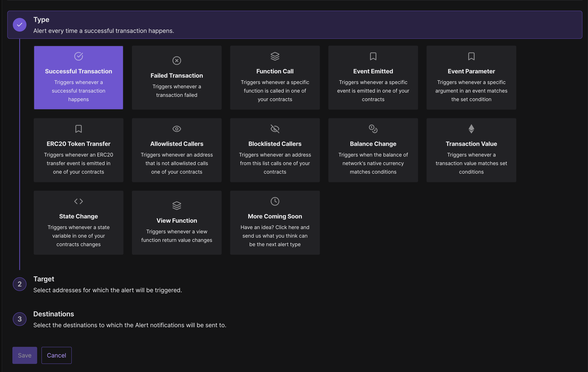Image resolution: width=588 pixels, height=372 pixels.
Task: Expand the Destinations step section
Action: click(129, 319)
